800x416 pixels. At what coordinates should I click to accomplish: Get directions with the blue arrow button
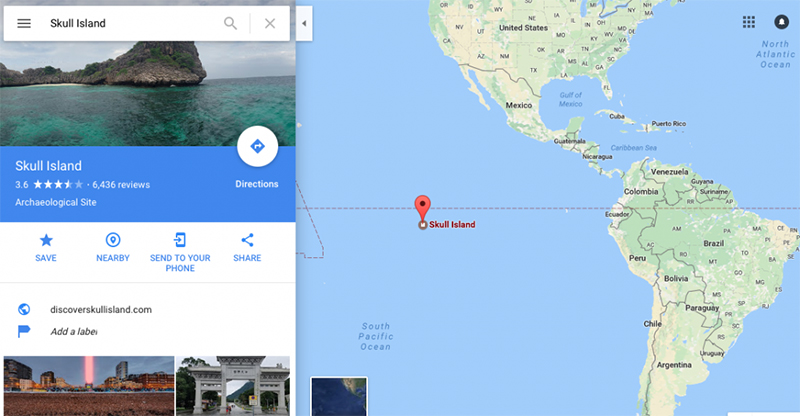(257, 146)
